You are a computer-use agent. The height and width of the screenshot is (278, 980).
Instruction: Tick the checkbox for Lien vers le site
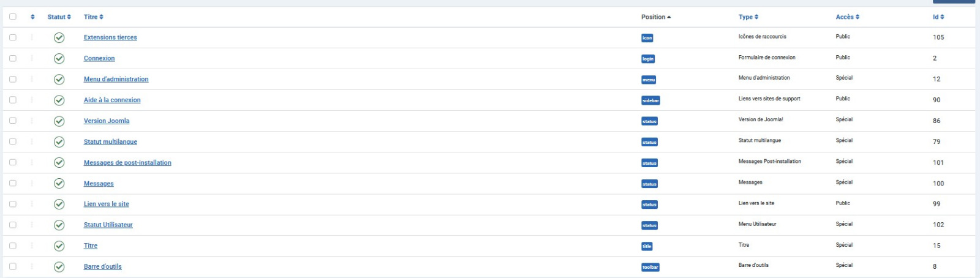pyautogui.click(x=13, y=204)
